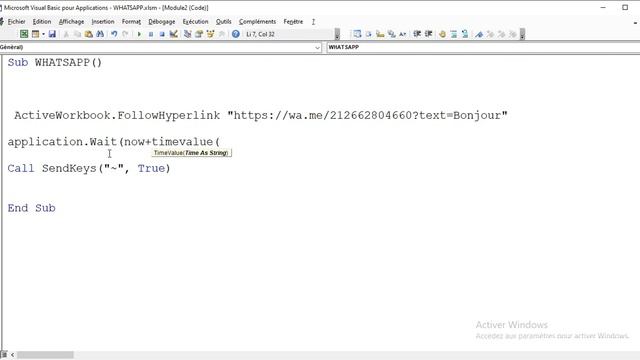Screen dimensions: 640x360
Task: Expand the (Général) object dropdown
Action: [x=318, y=47]
